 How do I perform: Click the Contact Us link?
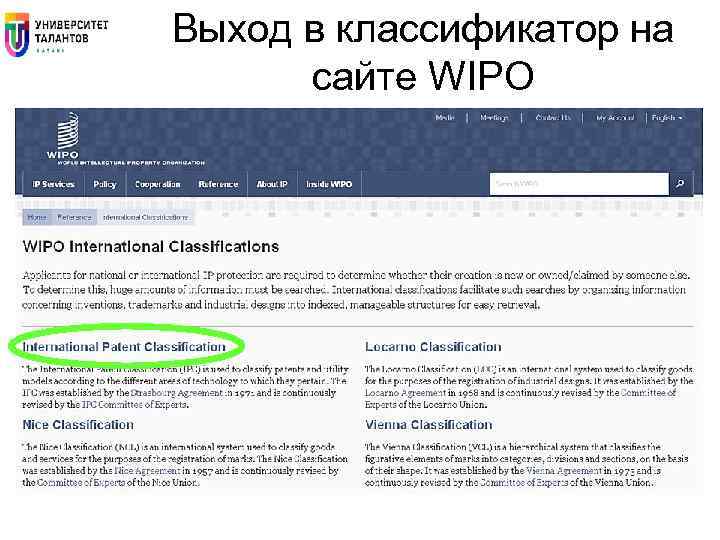point(553,118)
